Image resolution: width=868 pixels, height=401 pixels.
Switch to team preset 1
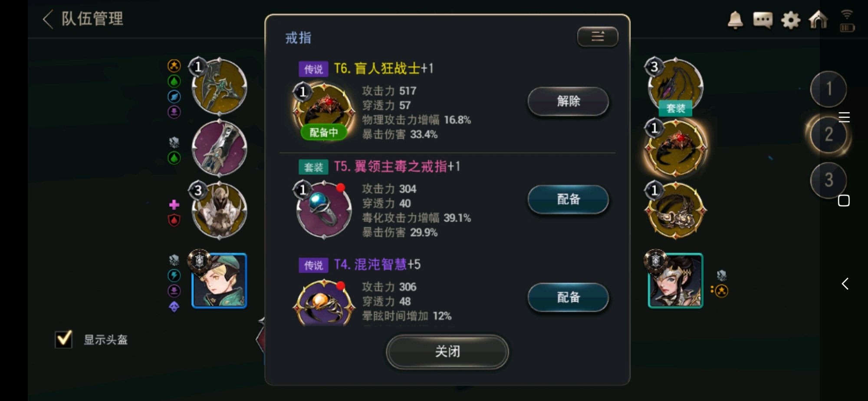829,89
